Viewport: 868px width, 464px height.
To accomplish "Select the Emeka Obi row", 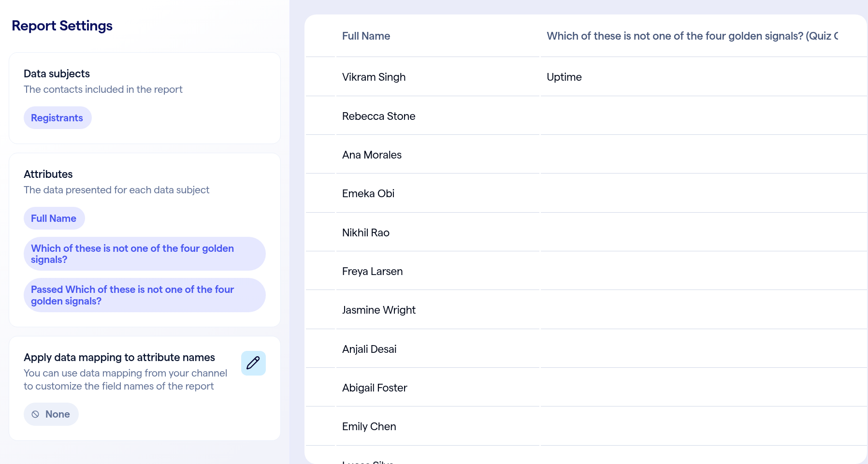I will [586, 193].
